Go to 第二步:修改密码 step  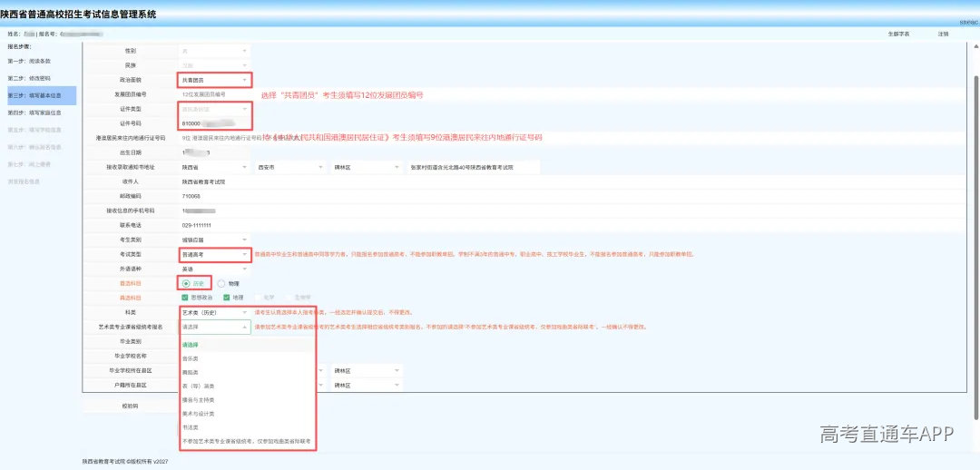[29, 79]
